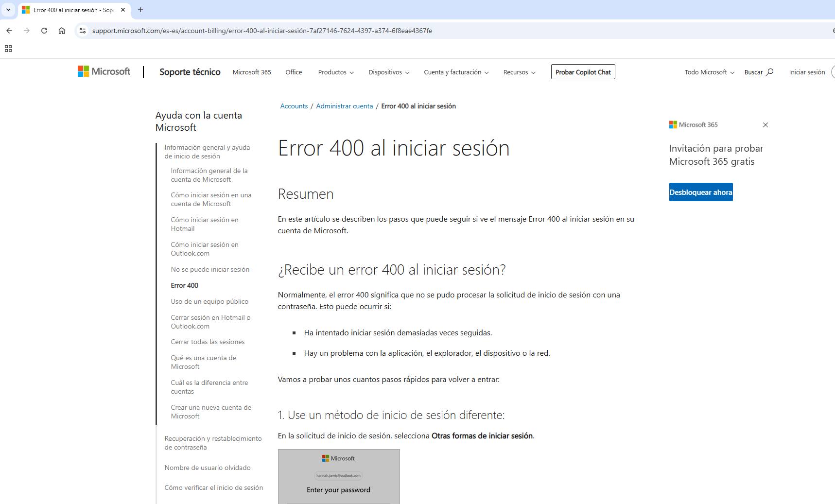Click the Ayuda con la cuenta Microsoft heading
Viewport: 835px width, 504px height.
tap(199, 121)
